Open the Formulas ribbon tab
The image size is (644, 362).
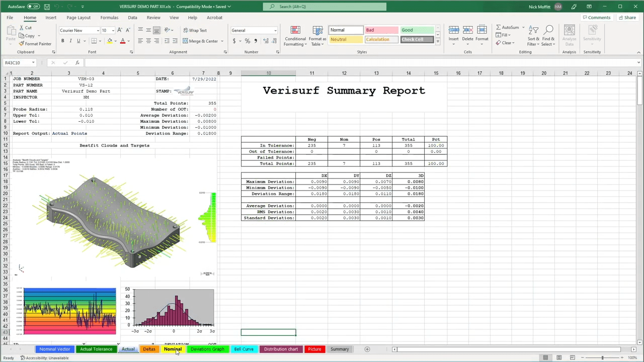(109, 18)
